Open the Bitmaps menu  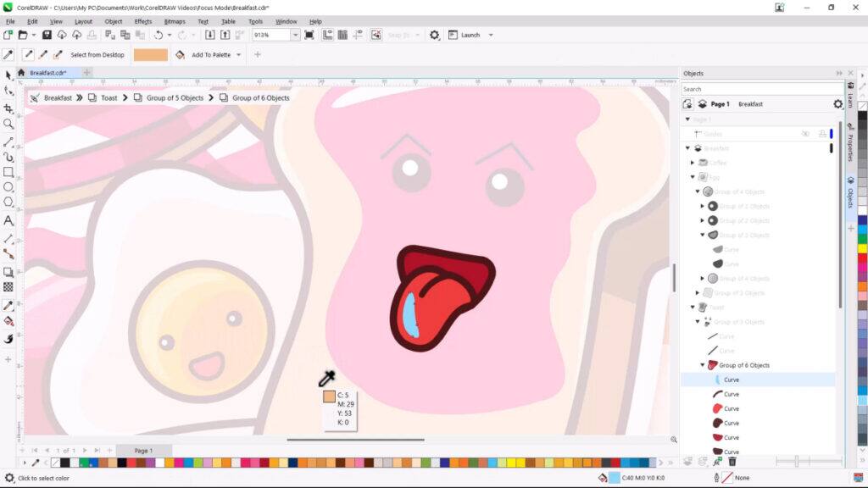click(175, 21)
